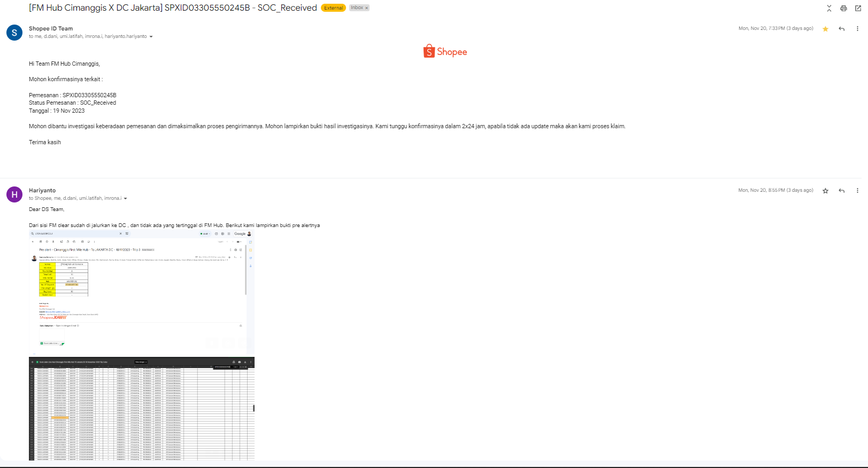Remove the Inbox label with its x
868x468 pixels.
tap(367, 8)
